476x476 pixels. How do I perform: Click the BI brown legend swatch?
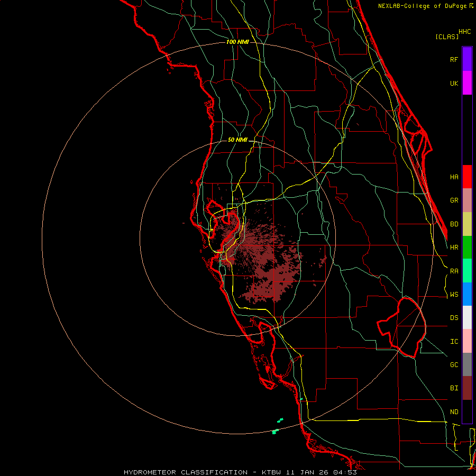[467, 388]
